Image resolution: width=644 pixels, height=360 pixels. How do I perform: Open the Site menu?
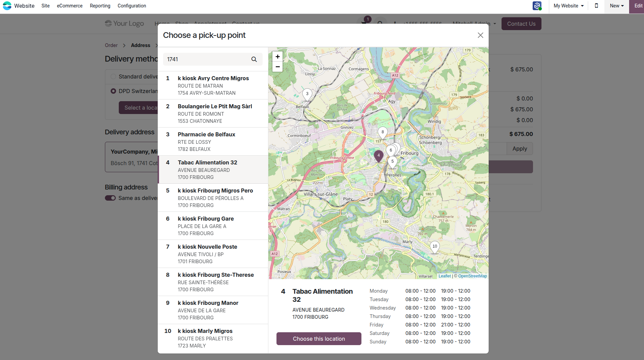(45, 6)
